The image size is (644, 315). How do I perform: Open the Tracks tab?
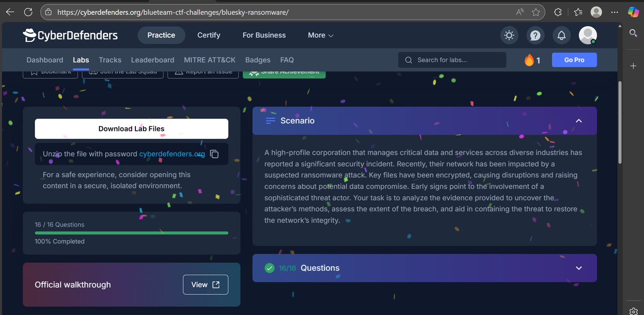110,60
